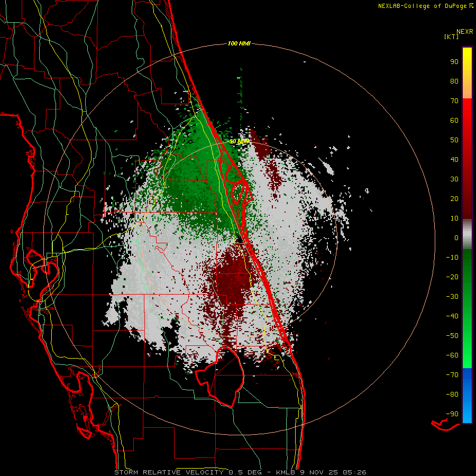Click the 50 NMI range ring label
The height and width of the screenshot is (476, 476).
click(x=239, y=141)
